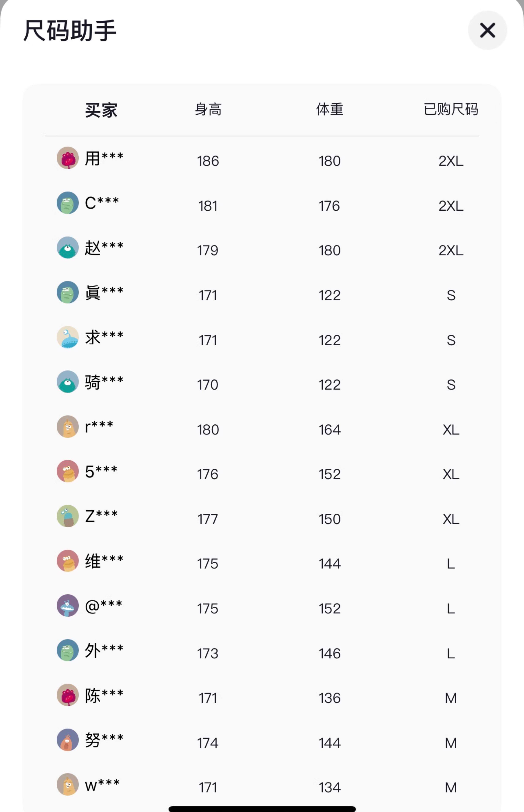The height and width of the screenshot is (812, 524).
Task: Select the avatar of buyer Z***
Action: tap(68, 516)
